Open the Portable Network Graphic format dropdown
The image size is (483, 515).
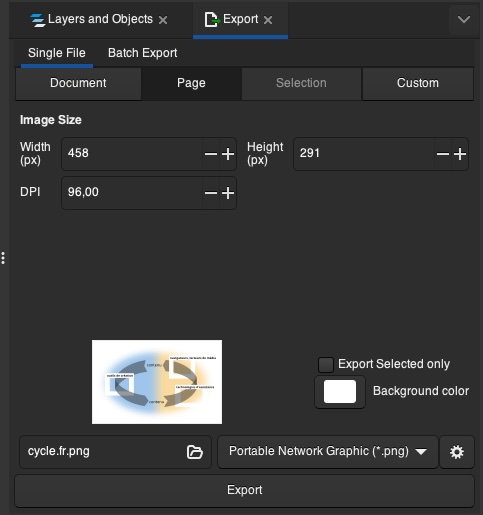click(328, 452)
